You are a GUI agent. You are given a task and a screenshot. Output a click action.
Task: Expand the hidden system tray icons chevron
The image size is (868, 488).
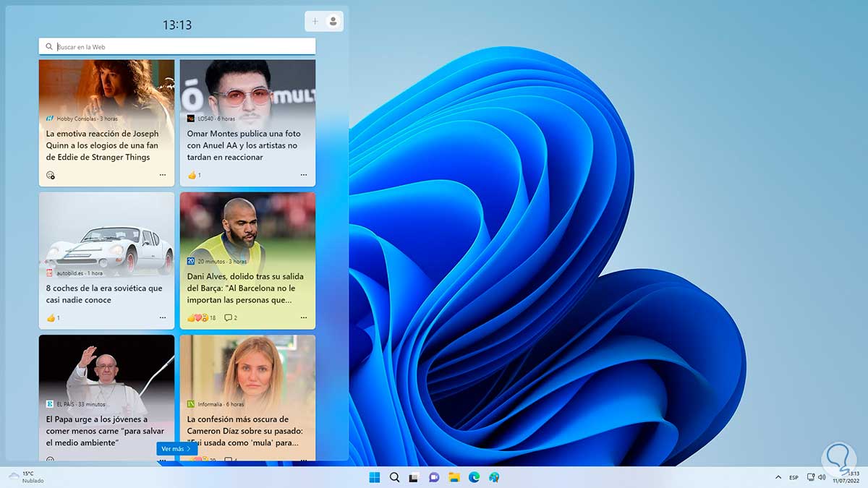[778, 477]
